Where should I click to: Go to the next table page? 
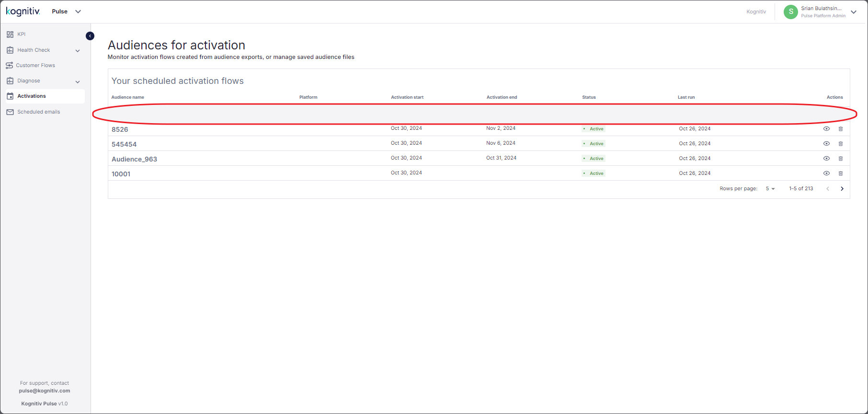point(842,189)
